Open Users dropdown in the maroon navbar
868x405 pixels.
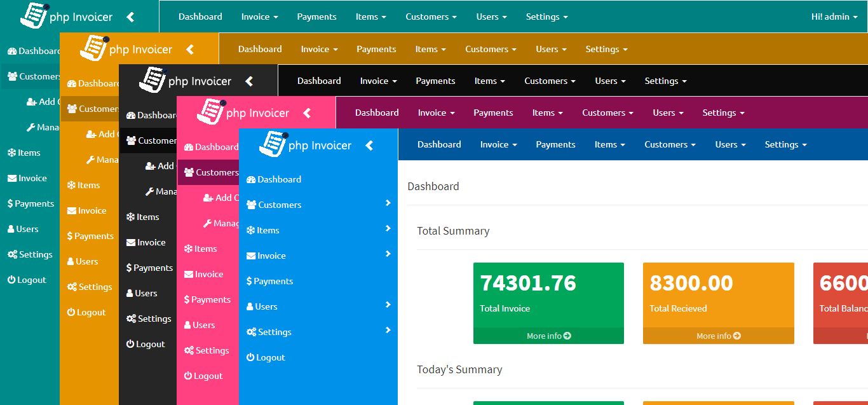point(668,113)
